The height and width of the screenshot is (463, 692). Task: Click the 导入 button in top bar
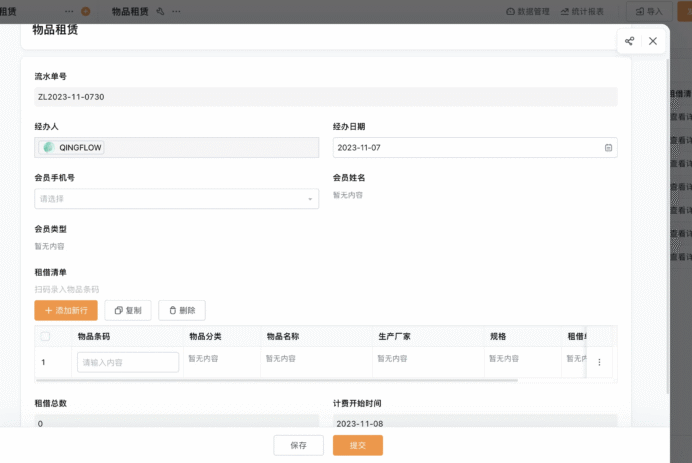point(649,11)
